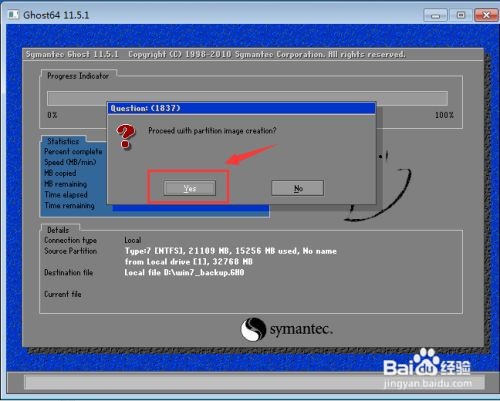Viewport: 500px width, 401px height.
Task: Click the symantec wordmark text
Action: [x=301, y=329]
